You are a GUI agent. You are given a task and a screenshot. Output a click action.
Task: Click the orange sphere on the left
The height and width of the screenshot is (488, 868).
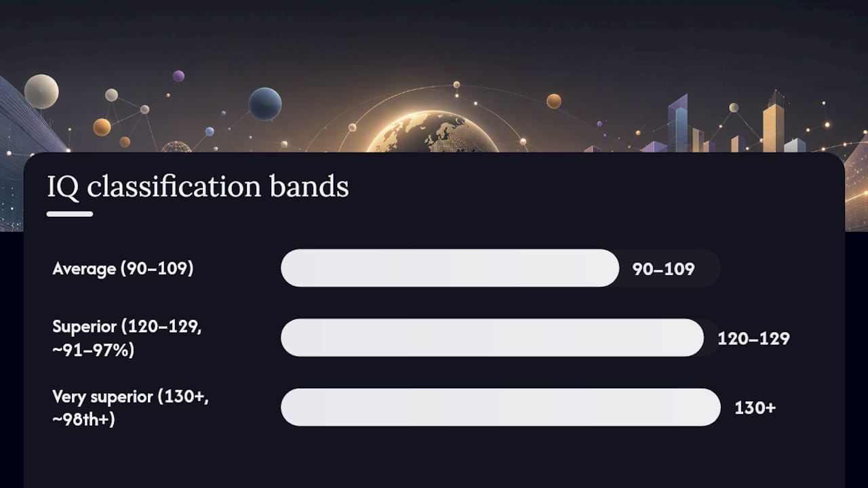click(102, 127)
